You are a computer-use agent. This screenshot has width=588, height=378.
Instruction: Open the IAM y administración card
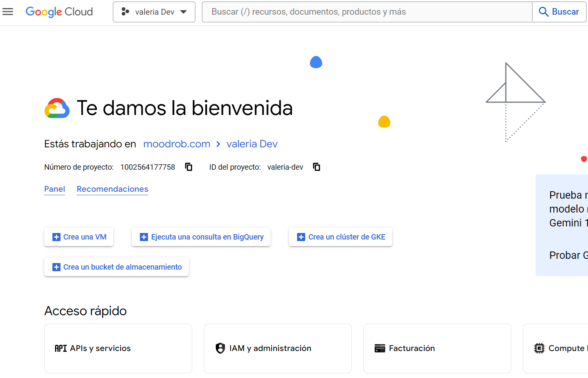coord(278,348)
